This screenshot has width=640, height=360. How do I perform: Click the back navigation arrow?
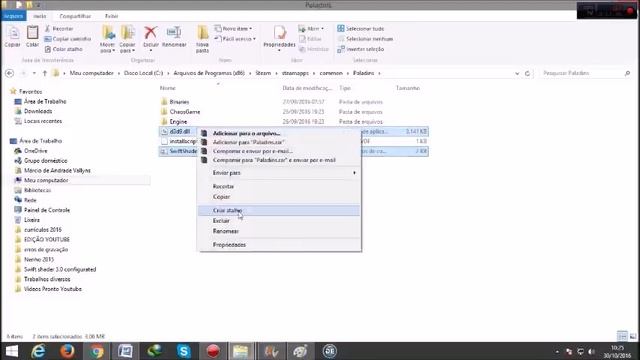click(x=10, y=73)
